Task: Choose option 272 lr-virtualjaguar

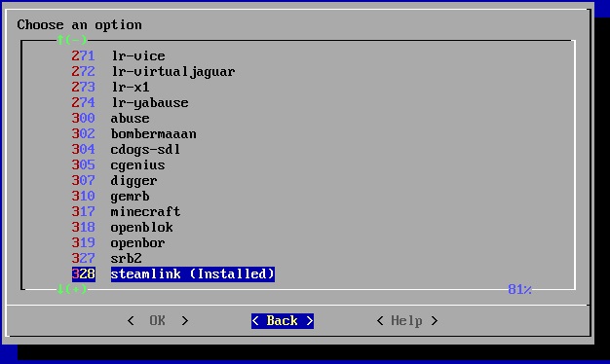Action: [x=153, y=71]
